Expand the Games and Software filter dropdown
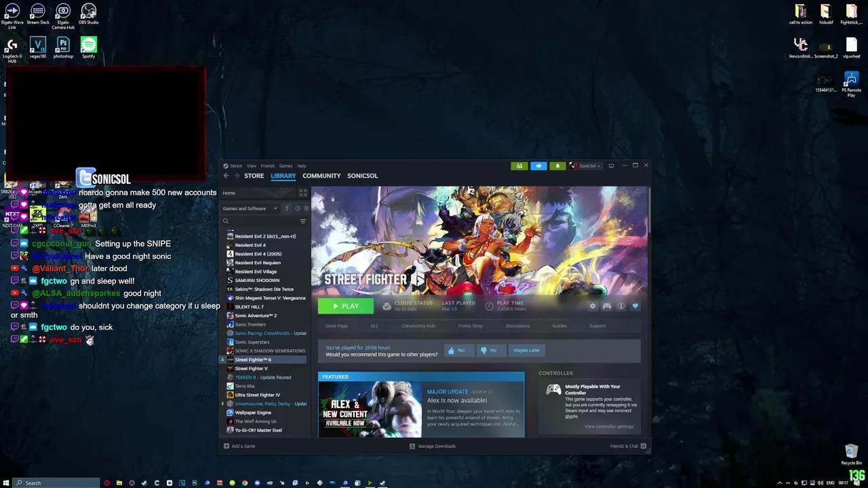 coord(250,208)
